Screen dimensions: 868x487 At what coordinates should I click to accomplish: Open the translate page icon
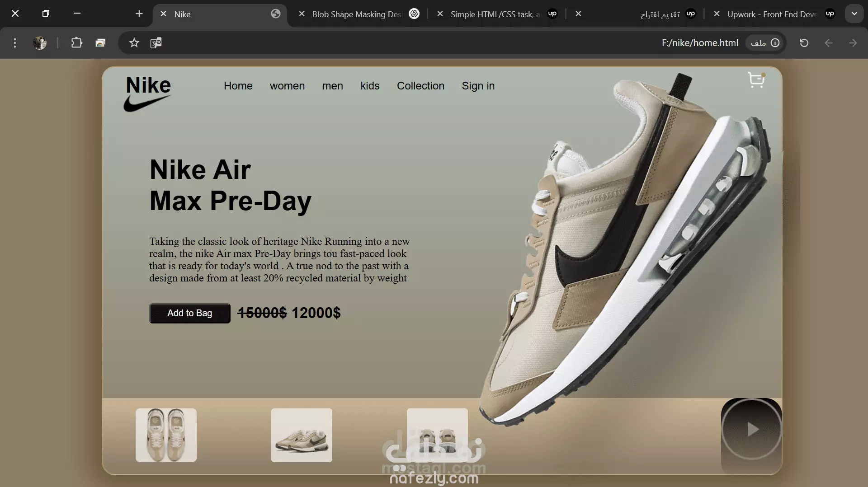(156, 43)
